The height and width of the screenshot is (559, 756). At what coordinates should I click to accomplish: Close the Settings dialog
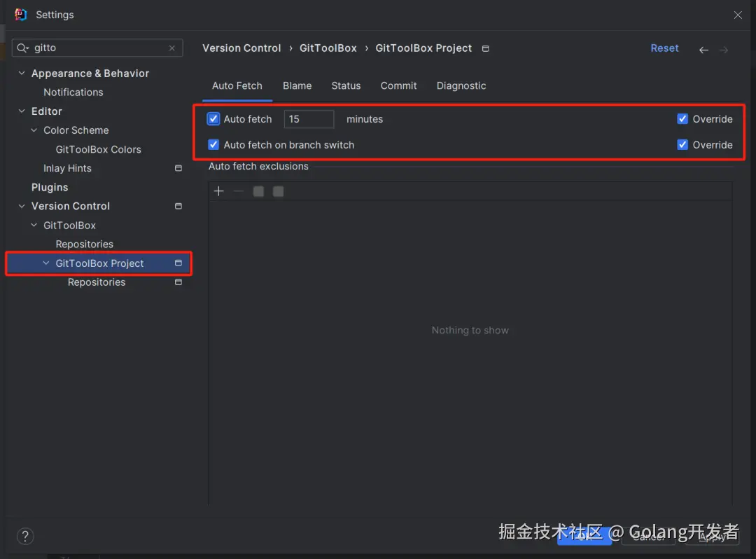click(738, 15)
